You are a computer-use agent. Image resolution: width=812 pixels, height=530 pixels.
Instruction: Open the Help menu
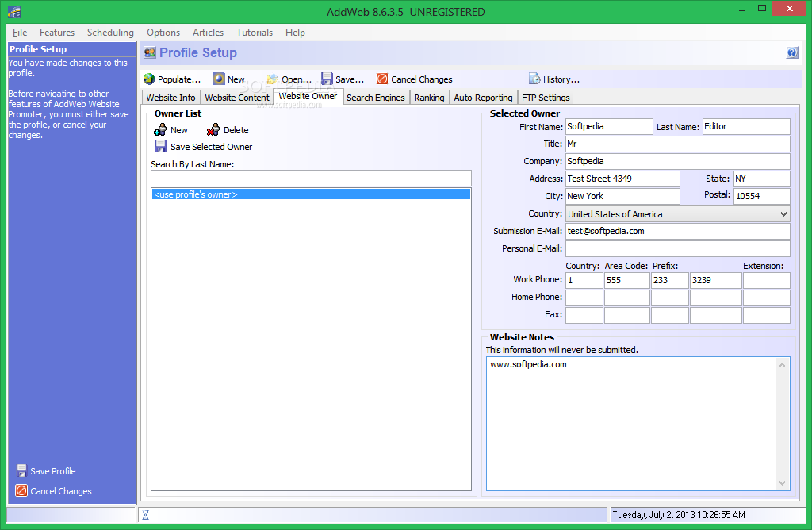[x=295, y=32]
